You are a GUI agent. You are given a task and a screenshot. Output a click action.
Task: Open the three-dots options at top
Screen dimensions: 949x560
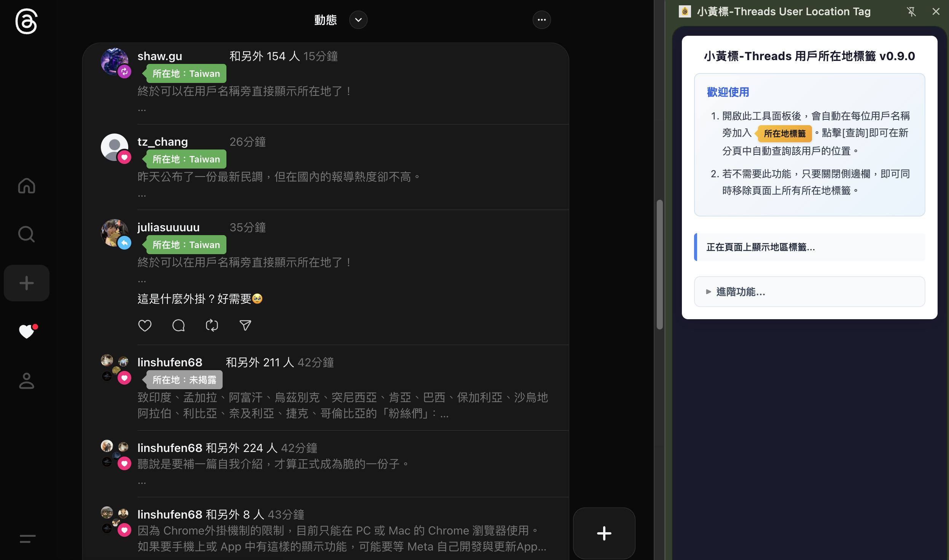pos(541,20)
